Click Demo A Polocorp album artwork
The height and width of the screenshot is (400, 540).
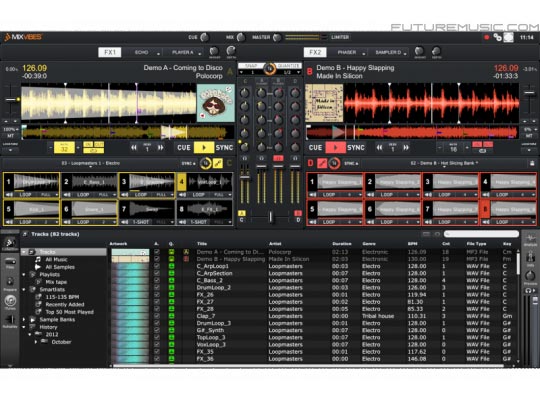[216, 103]
